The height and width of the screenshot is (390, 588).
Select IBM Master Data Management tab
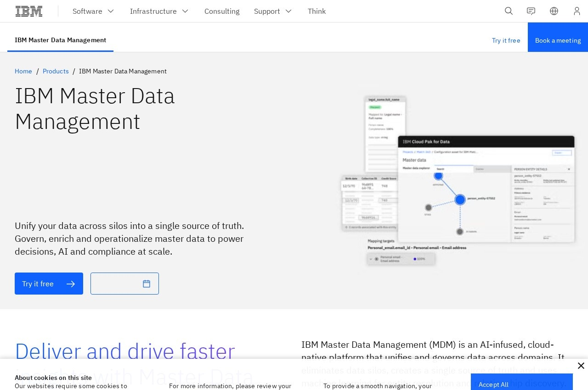click(x=60, y=40)
